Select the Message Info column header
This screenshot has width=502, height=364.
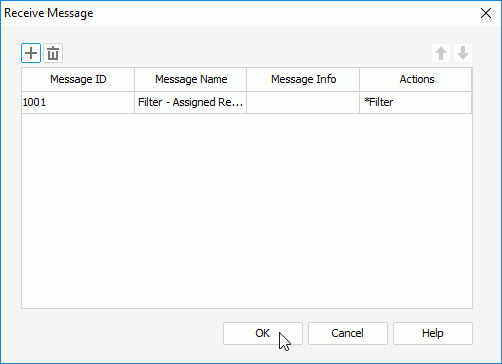[x=303, y=79]
